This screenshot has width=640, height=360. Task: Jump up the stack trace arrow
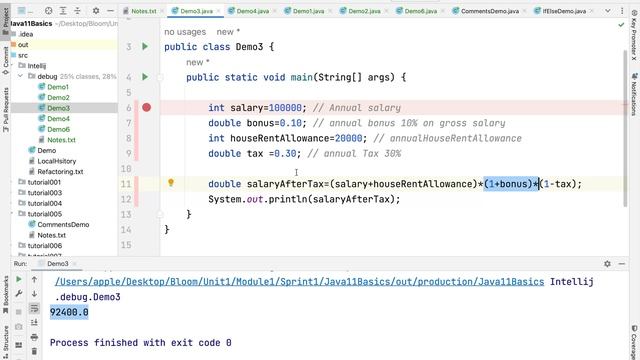[x=34, y=280]
